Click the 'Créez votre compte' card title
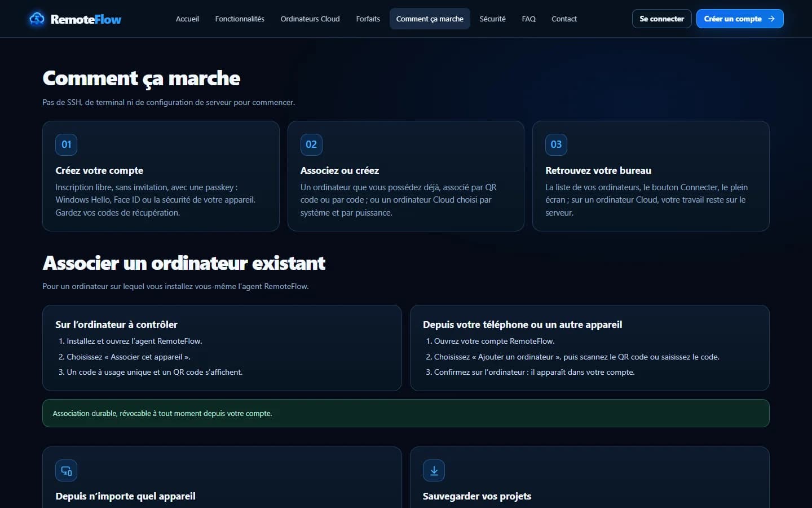Screen dimensions: 812x508 pos(99,170)
